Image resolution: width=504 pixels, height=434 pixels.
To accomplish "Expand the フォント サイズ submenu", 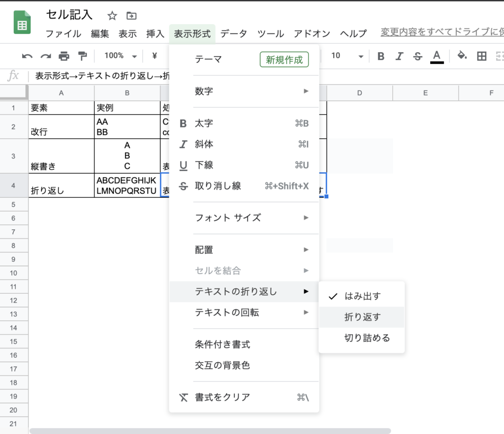I will pos(244,218).
